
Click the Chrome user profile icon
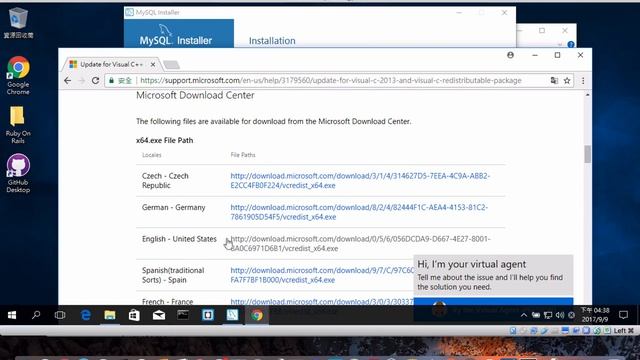[510, 55]
